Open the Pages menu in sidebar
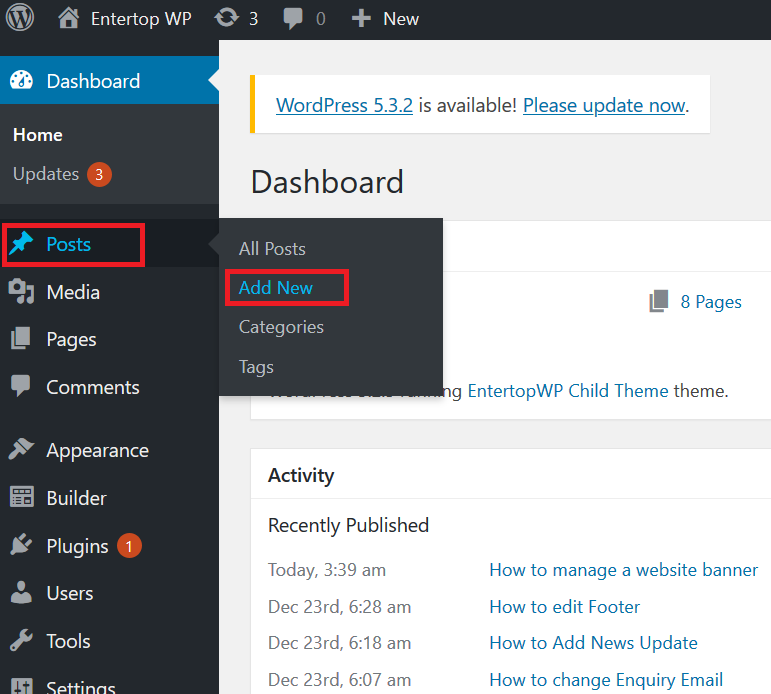 pos(71,340)
